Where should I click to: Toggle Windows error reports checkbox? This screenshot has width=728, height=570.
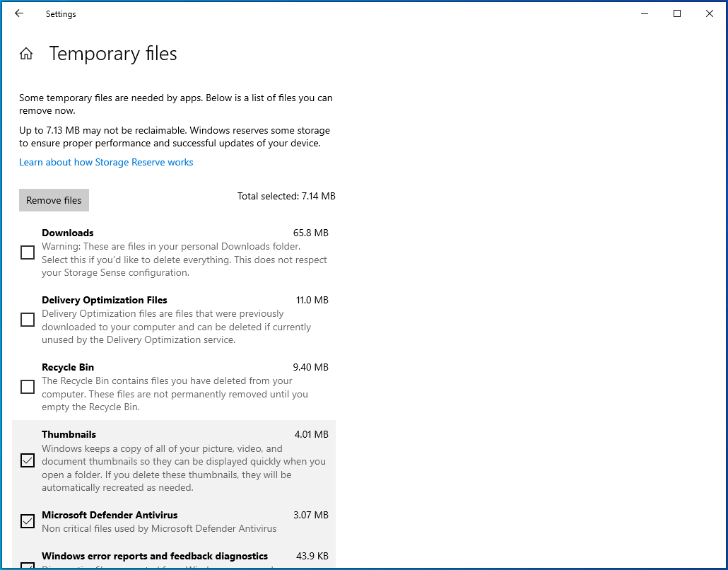coord(28,565)
